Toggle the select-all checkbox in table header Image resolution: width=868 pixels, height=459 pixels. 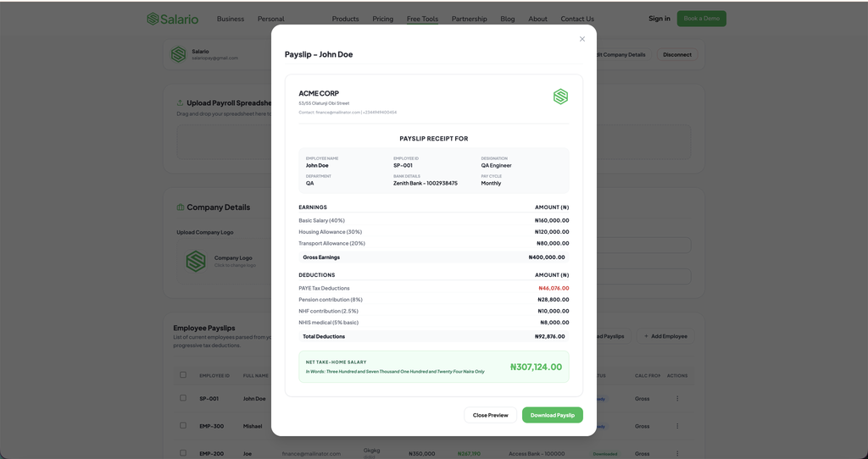pos(183,375)
